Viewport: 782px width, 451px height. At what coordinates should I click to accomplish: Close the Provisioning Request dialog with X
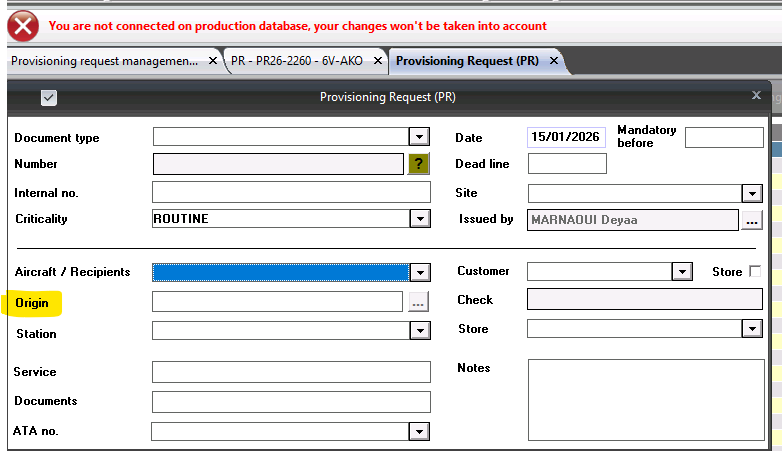pyautogui.click(x=756, y=95)
